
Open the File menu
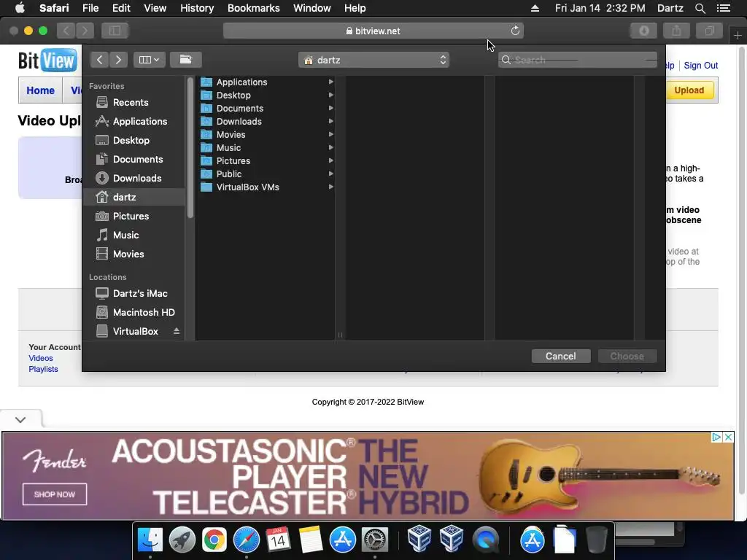pyautogui.click(x=90, y=8)
